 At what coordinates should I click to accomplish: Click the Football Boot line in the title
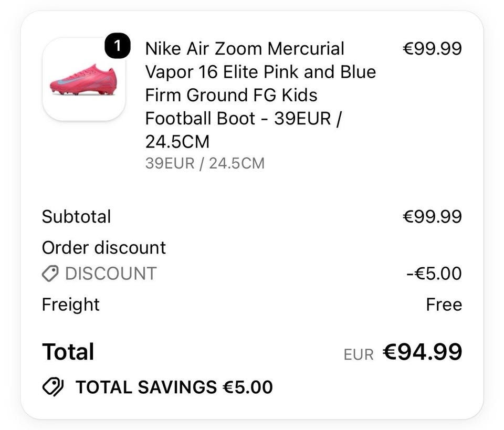pyautogui.click(x=243, y=118)
